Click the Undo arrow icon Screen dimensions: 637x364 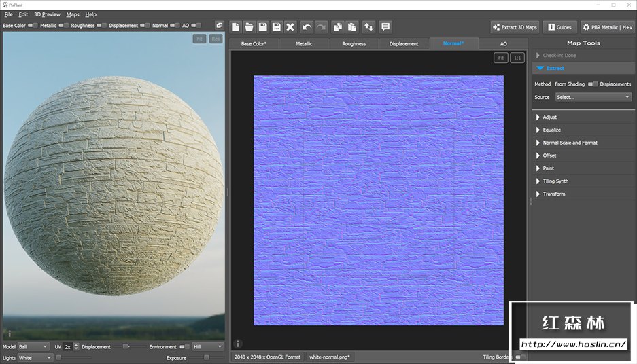coord(307,27)
